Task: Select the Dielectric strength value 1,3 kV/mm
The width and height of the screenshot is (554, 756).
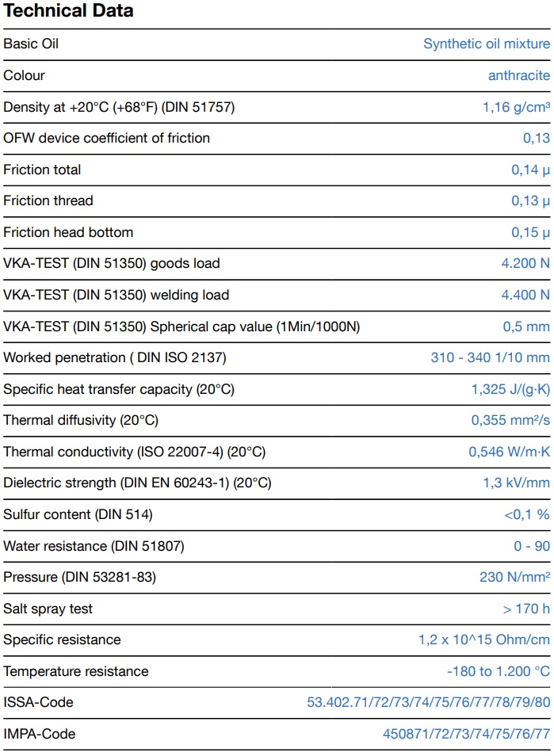Action: pos(516,483)
